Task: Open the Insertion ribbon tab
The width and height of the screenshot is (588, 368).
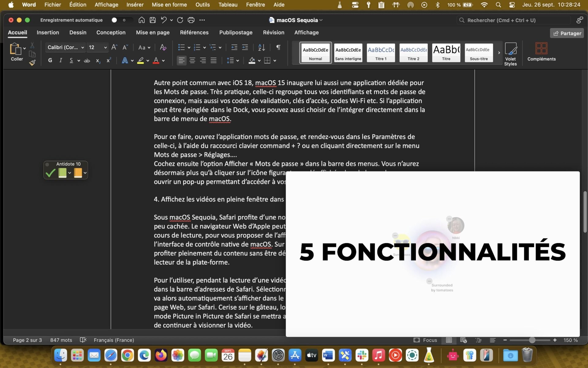Action: (x=48, y=33)
